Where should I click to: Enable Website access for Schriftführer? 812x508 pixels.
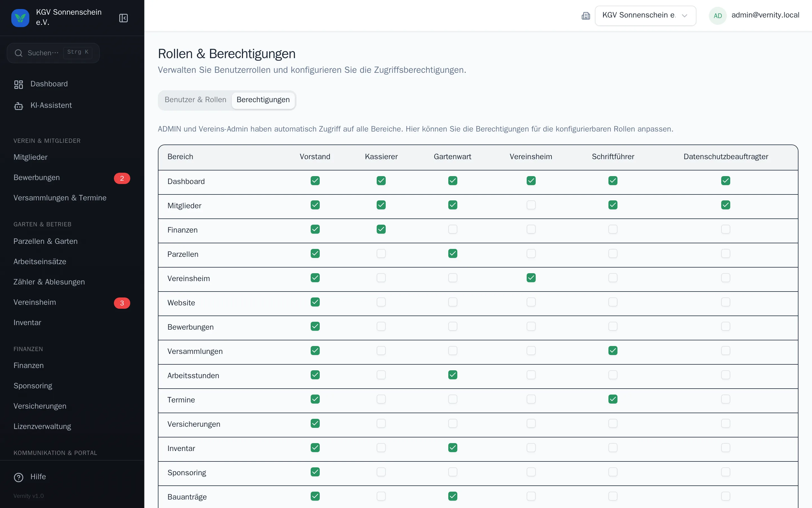[x=613, y=302]
